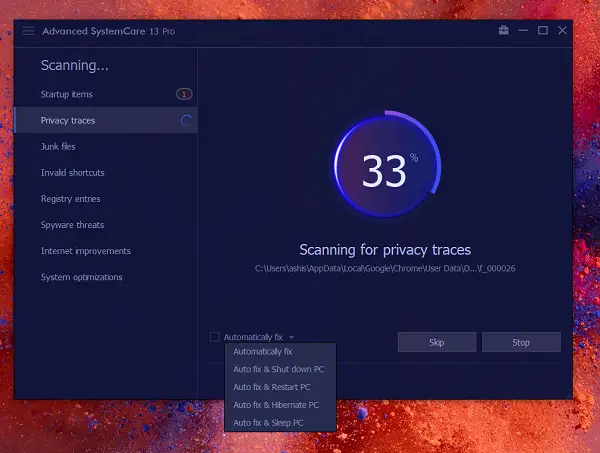
Task: Select Junk files in sidebar
Action: [x=106, y=147]
